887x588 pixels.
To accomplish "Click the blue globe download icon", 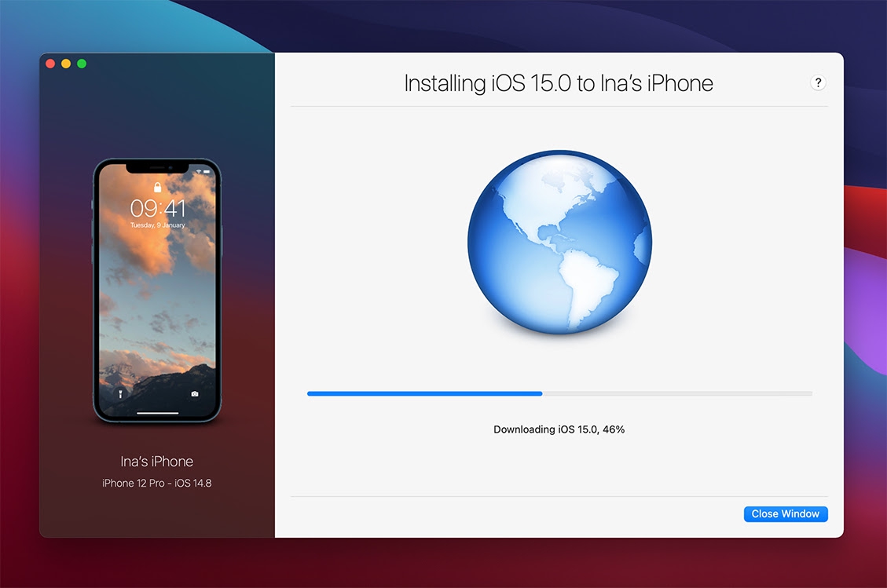I will pyautogui.click(x=559, y=243).
